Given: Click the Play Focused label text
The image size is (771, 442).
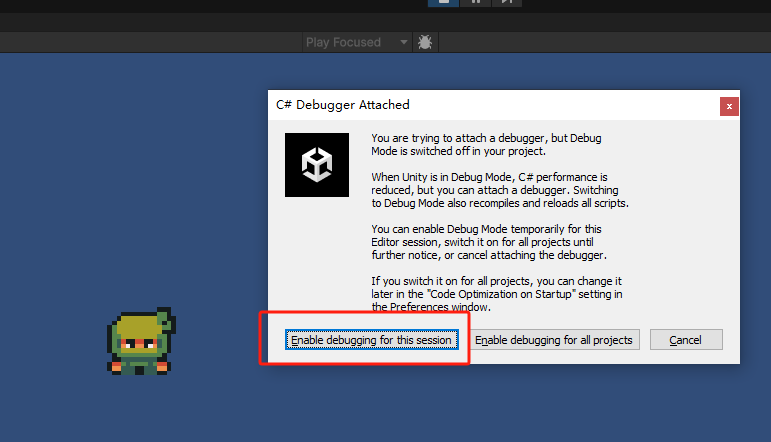Looking at the screenshot, I should [343, 42].
